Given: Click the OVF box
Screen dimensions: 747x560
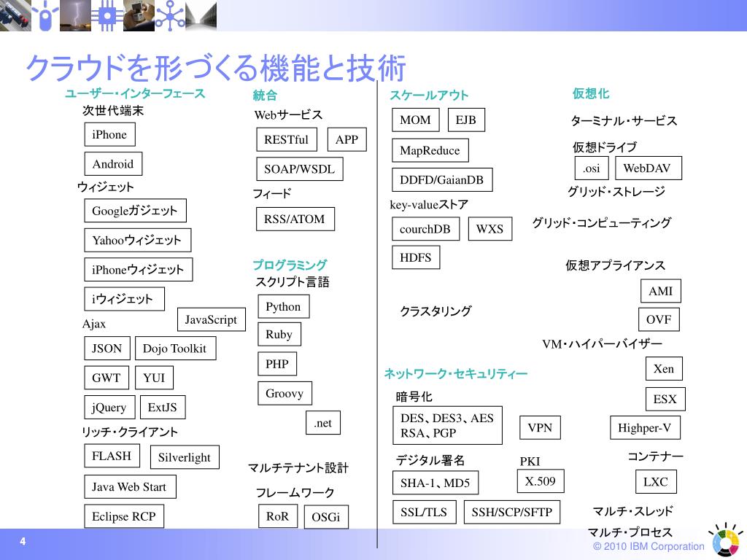Looking at the screenshot, I should point(659,319).
